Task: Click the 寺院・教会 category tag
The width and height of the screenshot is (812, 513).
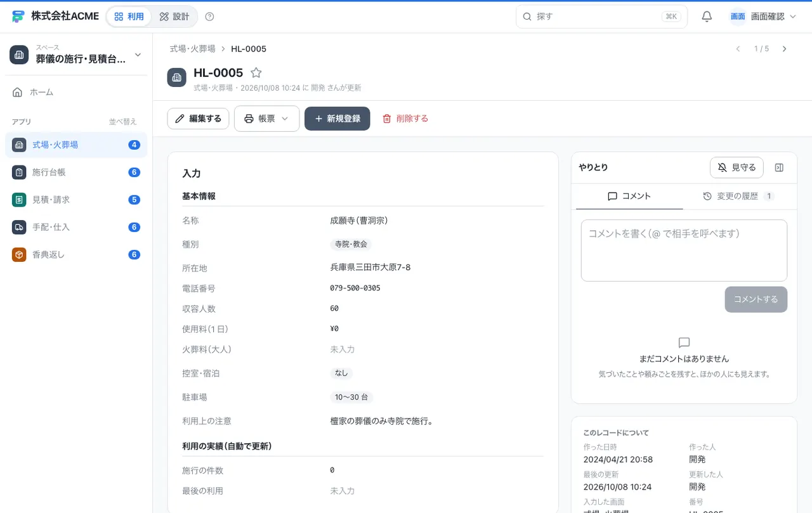Action: (351, 244)
